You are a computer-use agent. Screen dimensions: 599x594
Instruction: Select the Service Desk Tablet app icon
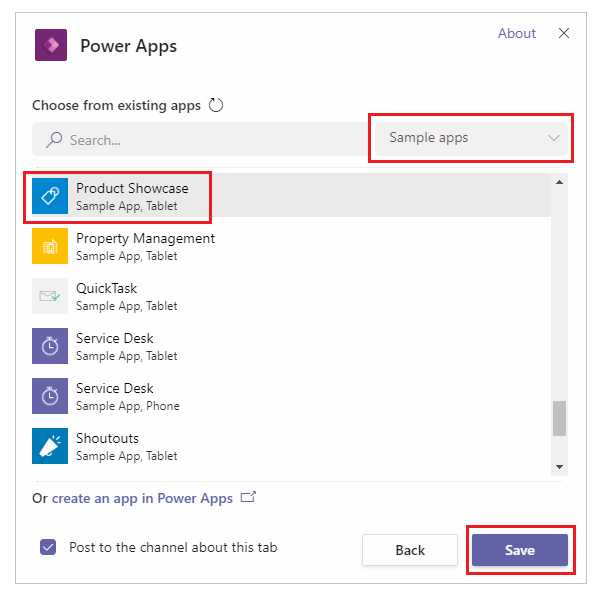pyautogui.click(x=50, y=346)
